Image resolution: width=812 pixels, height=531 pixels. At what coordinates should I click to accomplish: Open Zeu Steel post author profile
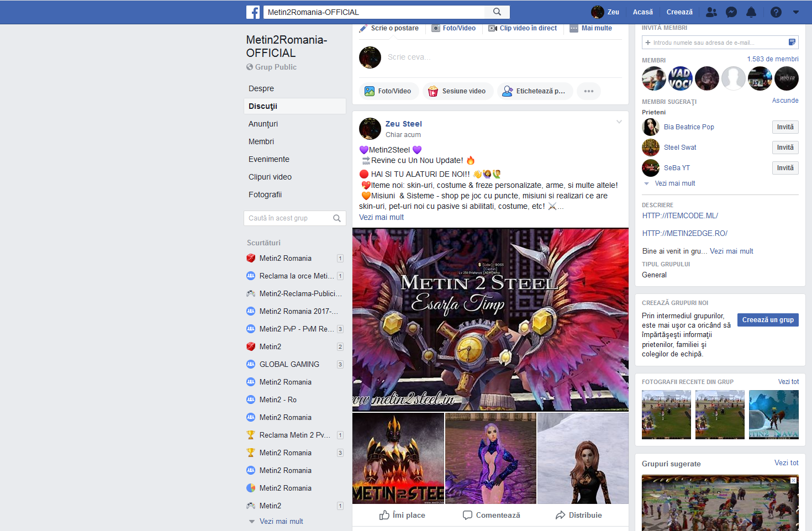[x=404, y=124]
